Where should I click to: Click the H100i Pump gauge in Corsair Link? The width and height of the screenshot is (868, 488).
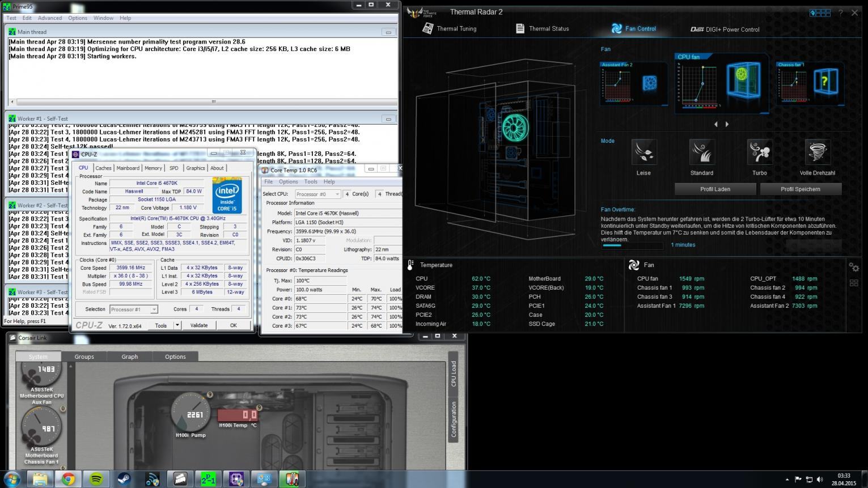click(x=190, y=413)
